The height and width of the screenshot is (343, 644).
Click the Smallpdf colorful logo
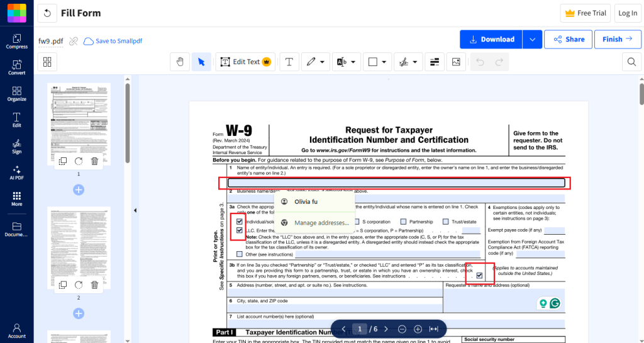17,13
